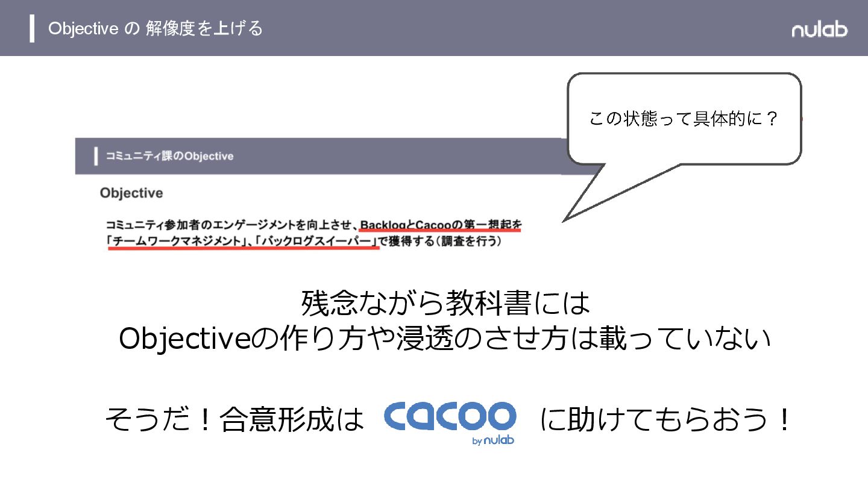Click the underlined '「バックログスイーパー」' phrase

click(316, 242)
